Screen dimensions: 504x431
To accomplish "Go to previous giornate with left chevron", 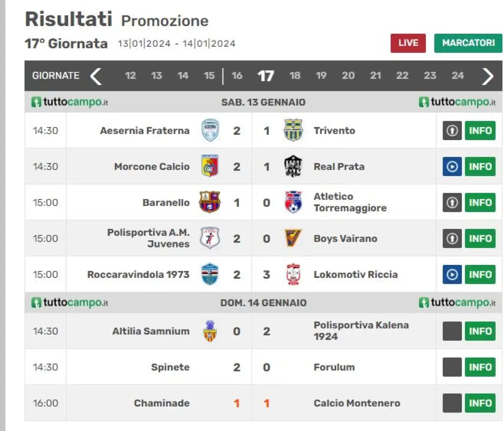I will tap(96, 76).
